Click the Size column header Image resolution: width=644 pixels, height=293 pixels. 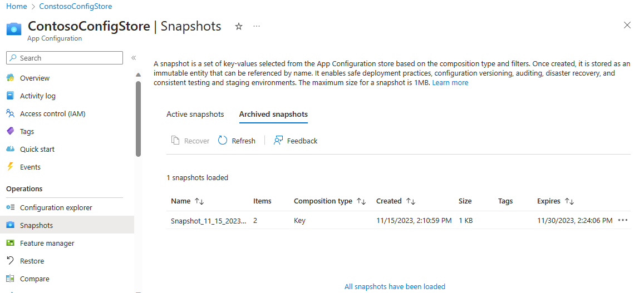(x=465, y=201)
